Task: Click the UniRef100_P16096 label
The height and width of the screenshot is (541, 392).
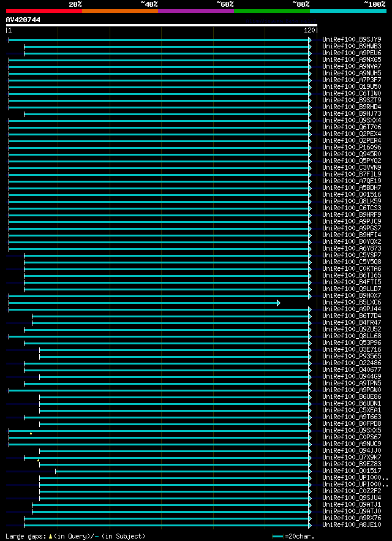Action: [x=352, y=147]
